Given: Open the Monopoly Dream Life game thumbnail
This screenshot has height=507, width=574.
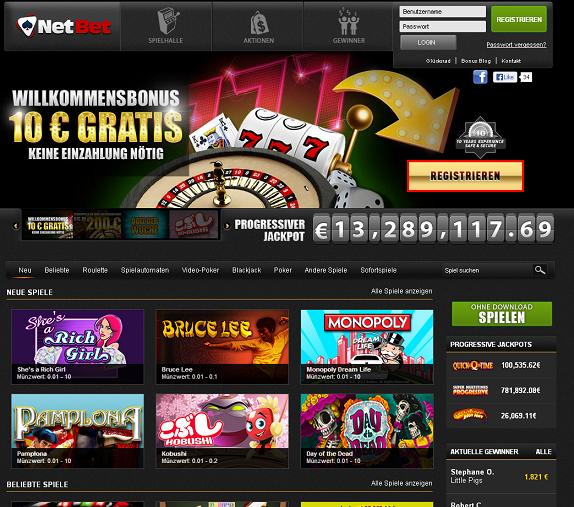Looking at the screenshot, I should click(x=367, y=347).
